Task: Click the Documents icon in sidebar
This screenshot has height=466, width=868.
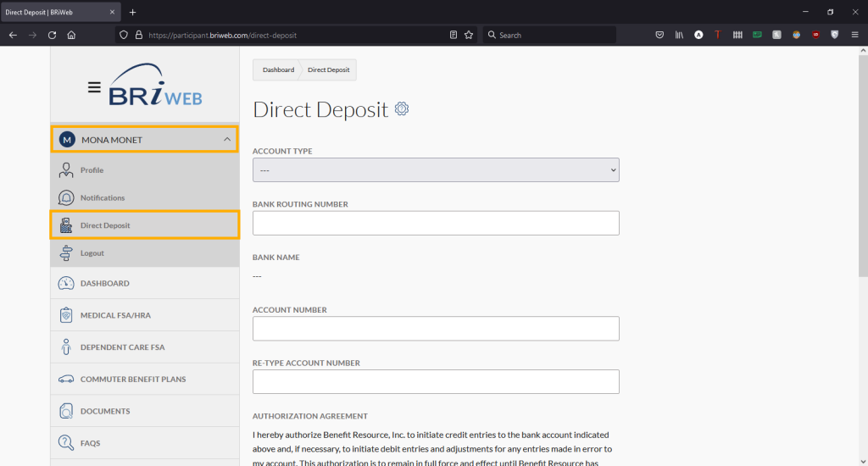Action: pos(66,411)
